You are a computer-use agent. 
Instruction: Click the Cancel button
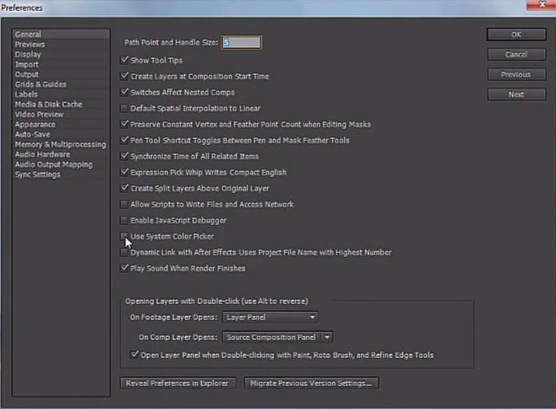(516, 54)
